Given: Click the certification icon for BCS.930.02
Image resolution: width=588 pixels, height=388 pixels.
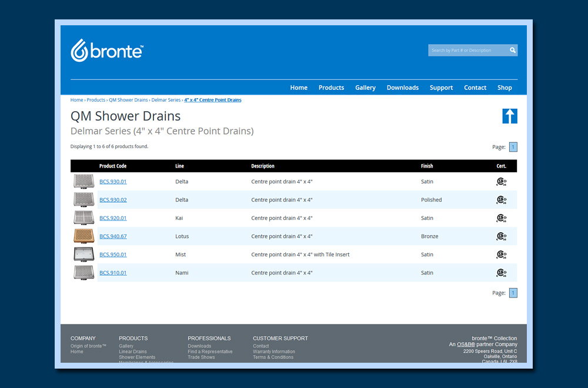Looking at the screenshot, I should click(x=502, y=200).
